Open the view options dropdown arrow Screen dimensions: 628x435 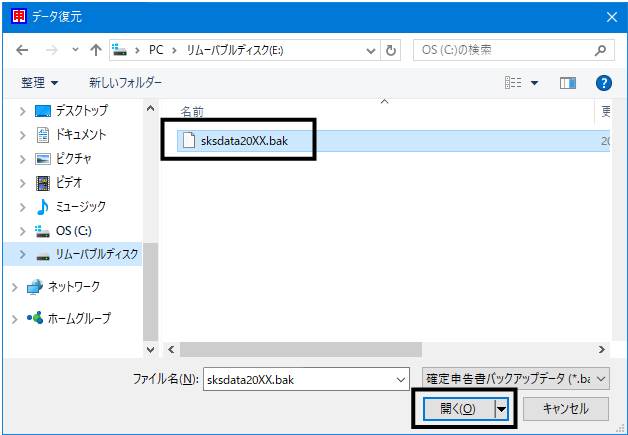pyautogui.click(x=534, y=83)
